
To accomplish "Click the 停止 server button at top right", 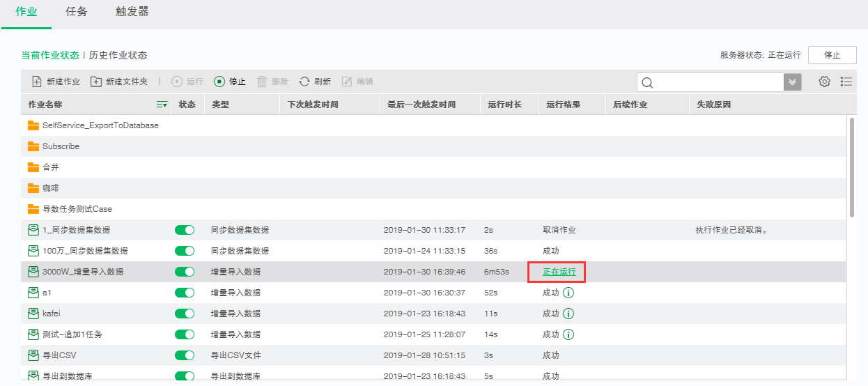I will (x=832, y=55).
